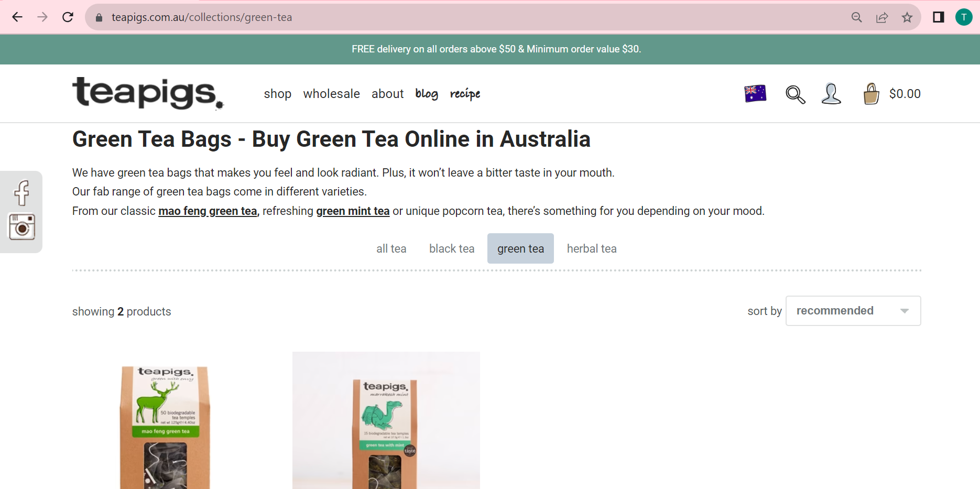The height and width of the screenshot is (489, 980).
Task: Open the account login icon
Action: point(831,94)
